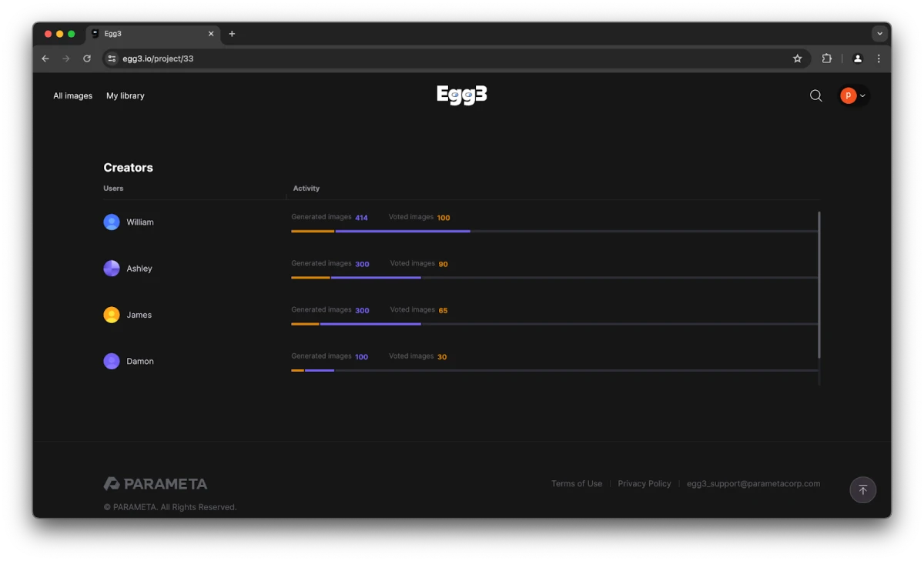This screenshot has height=561, width=924.
Task: Select the user name William
Action: pos(140,222)
